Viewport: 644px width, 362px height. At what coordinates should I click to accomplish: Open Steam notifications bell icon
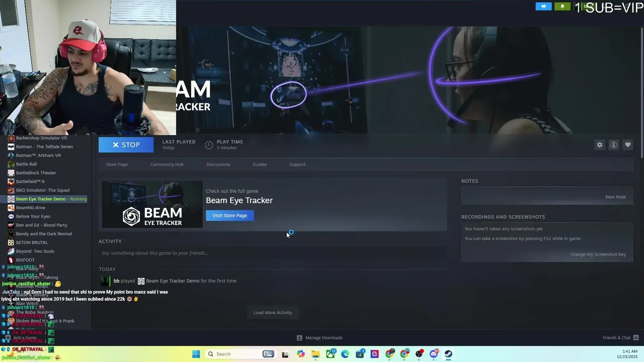click(562, 7)
